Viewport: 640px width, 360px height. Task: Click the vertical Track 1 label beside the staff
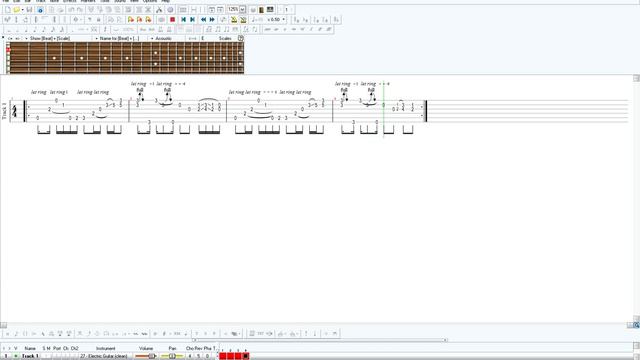point(4,111)
